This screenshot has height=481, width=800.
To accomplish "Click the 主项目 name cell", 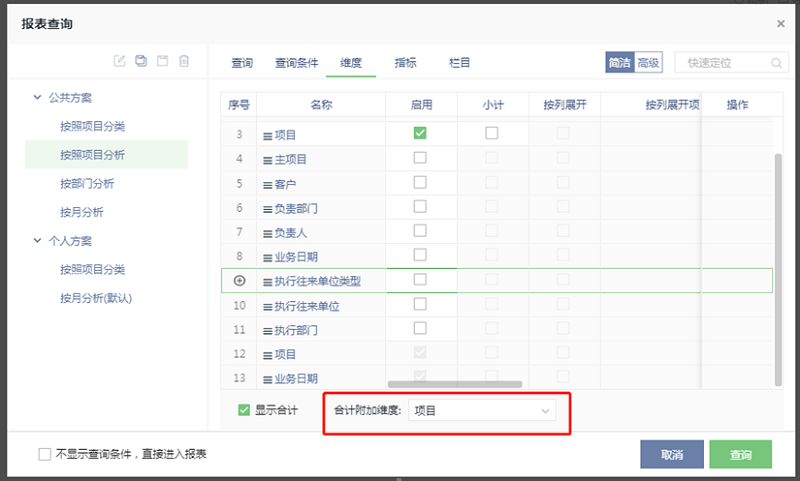I will 321,159.
